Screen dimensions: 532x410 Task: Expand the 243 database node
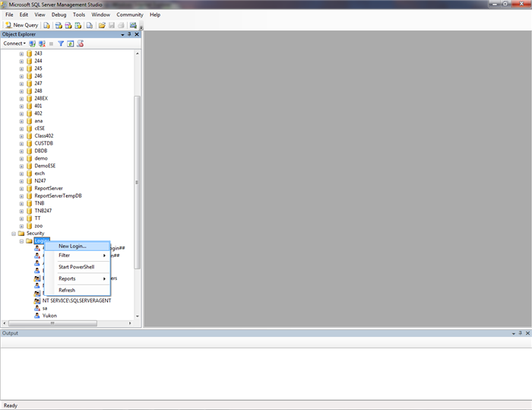(x=21, y=54)
